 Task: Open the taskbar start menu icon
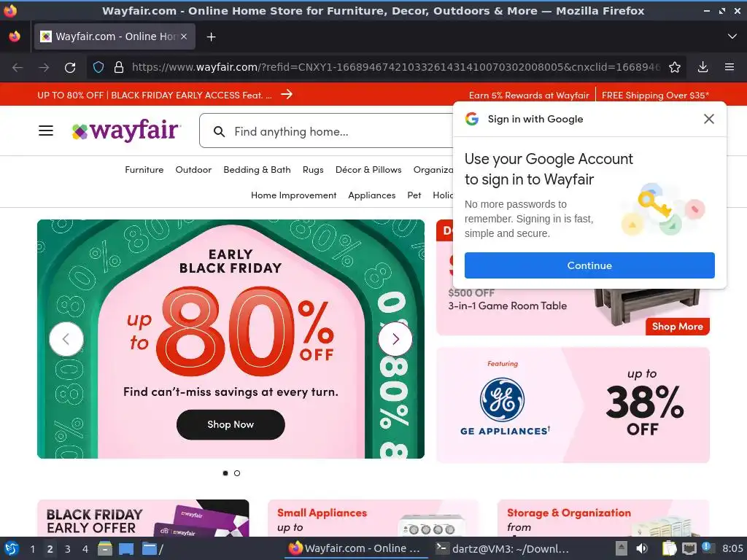coord(12,548)
